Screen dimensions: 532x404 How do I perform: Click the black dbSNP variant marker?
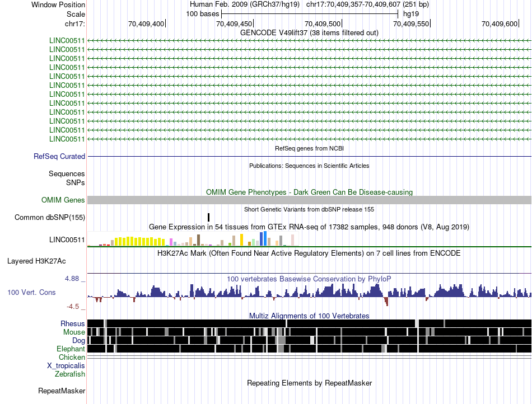point(209,217)
